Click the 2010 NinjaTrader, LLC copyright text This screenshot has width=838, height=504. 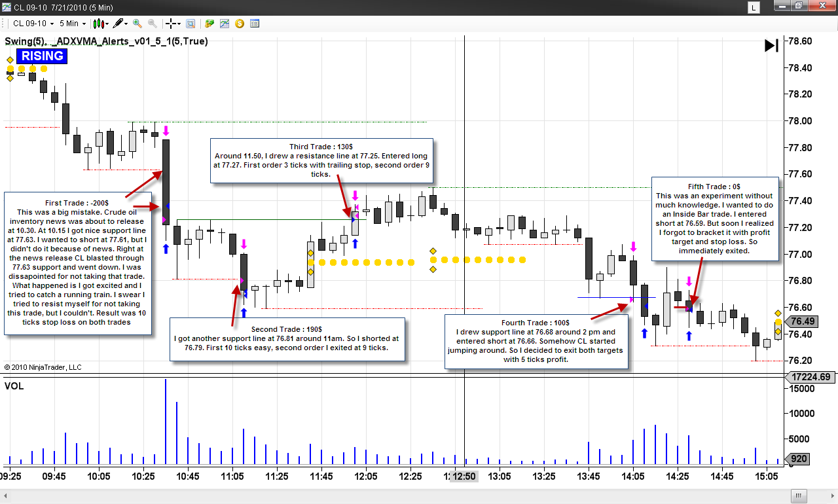pyautogui.click(x=43, y=367)
